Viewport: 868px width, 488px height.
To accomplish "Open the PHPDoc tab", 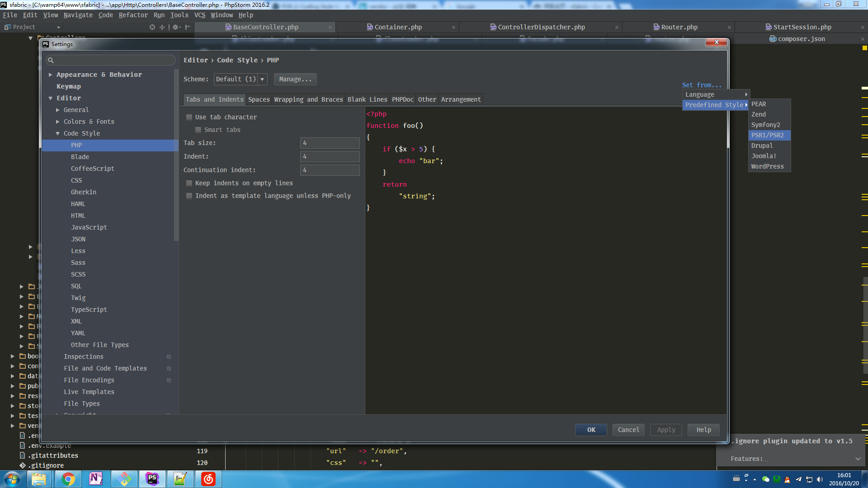I will coord(403,99).
